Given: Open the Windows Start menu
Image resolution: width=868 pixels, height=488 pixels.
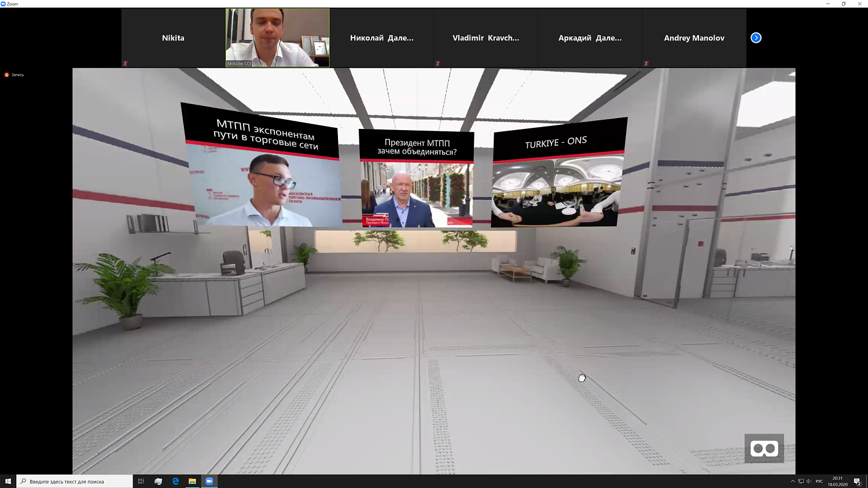Looking at the screenshot, I should click(8, 481).
